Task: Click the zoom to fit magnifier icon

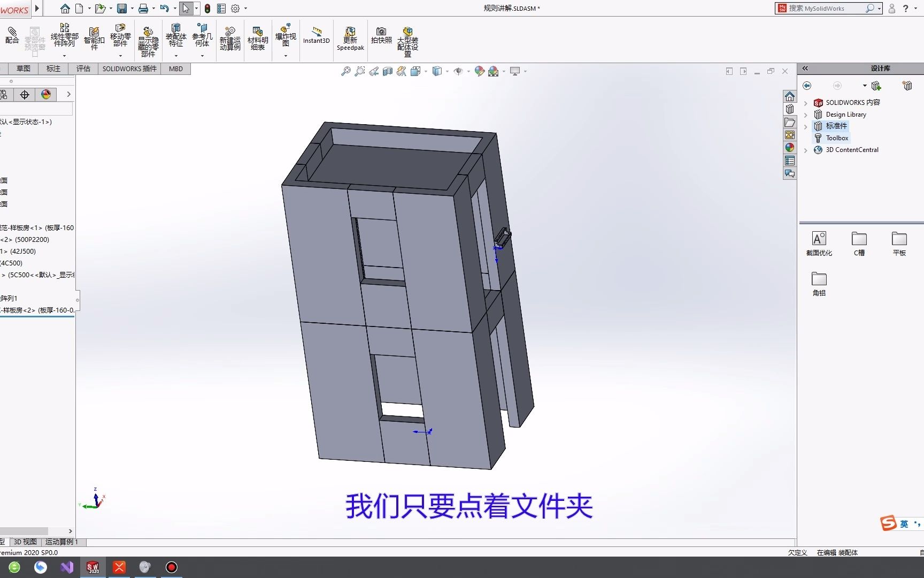Action: click(346, 71)
